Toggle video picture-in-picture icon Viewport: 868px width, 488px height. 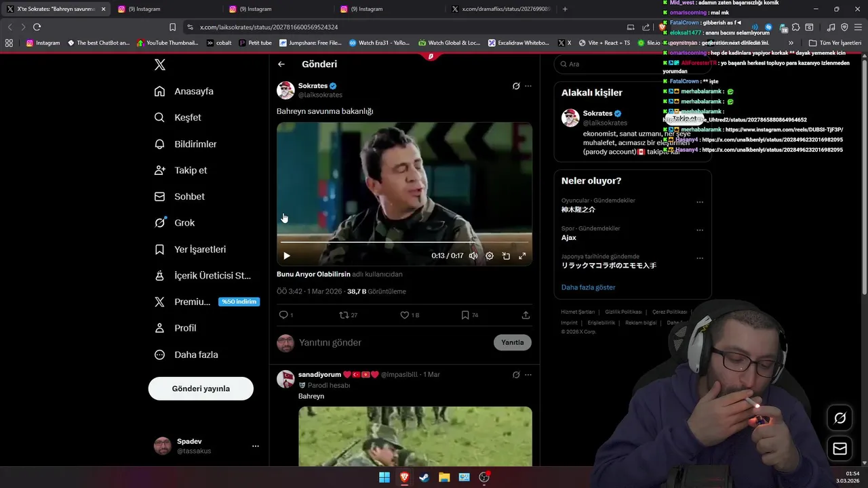[506, 256]
